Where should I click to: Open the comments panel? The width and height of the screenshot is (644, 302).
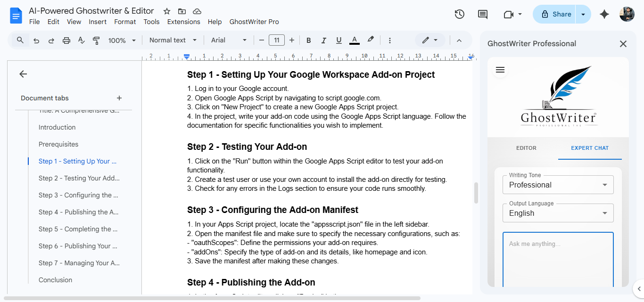(482, 14)
